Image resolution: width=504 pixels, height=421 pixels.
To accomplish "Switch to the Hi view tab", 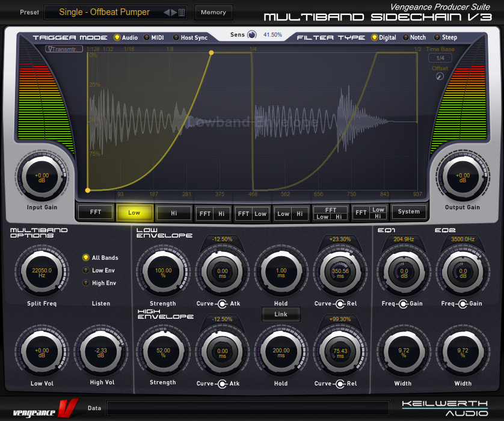I will point(174,212).
